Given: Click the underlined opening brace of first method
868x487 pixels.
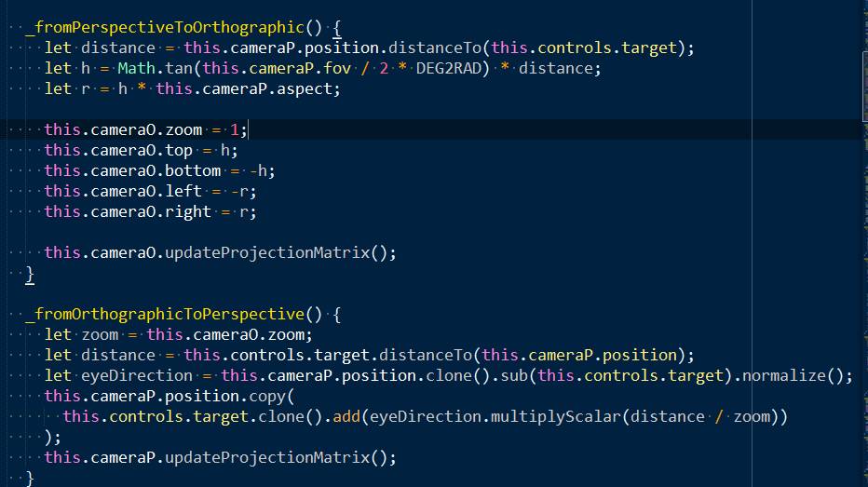Looking at the screenshot, I should [x=337, y=28].
